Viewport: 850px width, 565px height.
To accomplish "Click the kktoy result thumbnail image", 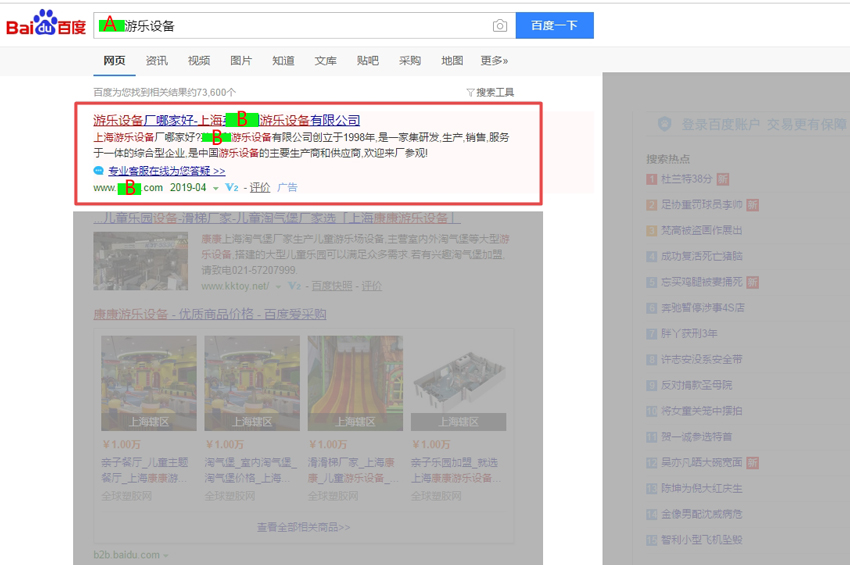I will pos(141,261).
